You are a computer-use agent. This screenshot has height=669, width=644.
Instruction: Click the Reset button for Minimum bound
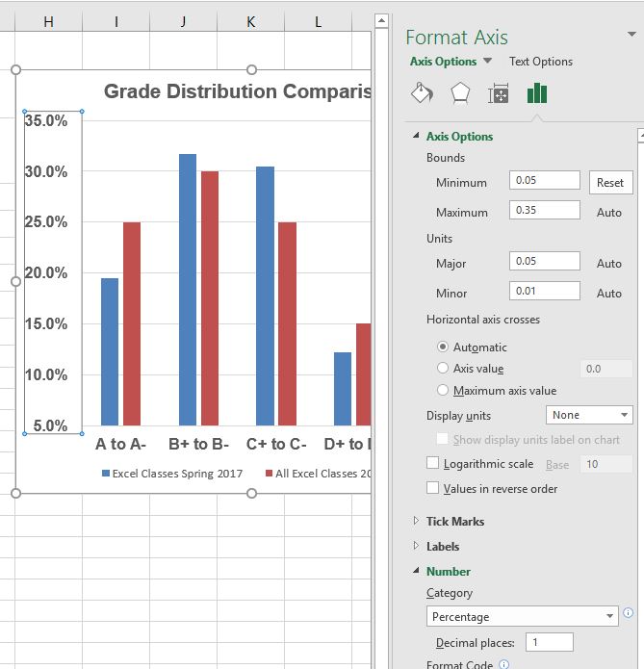pyautogui.click(x=610, y=182)
